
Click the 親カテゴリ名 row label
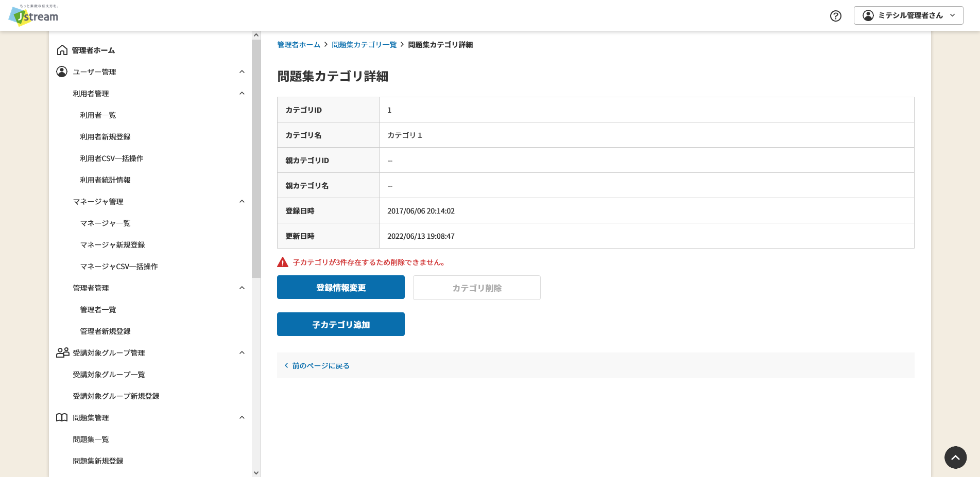tap(307, 186)
